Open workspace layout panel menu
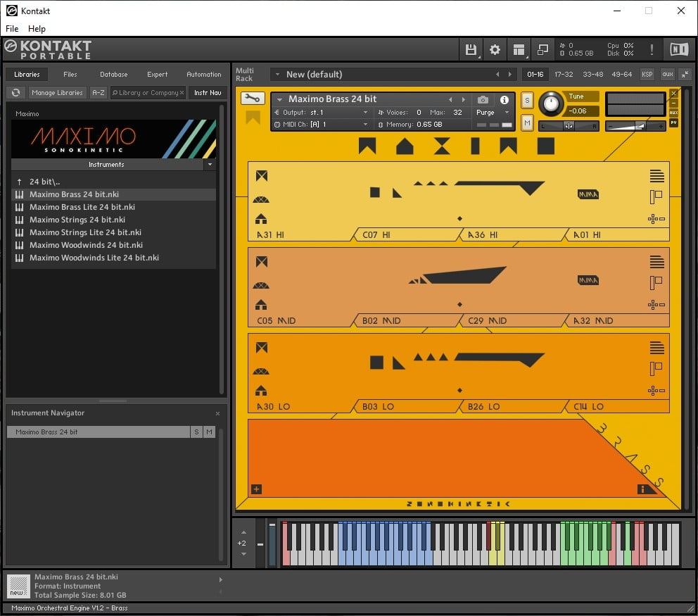 pos(519,49)
